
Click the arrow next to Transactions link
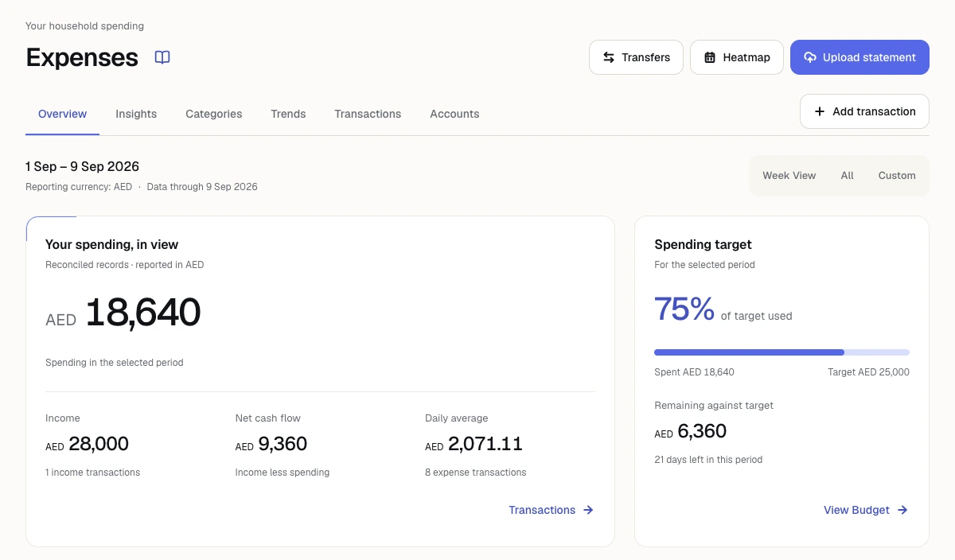pos(588,510)
